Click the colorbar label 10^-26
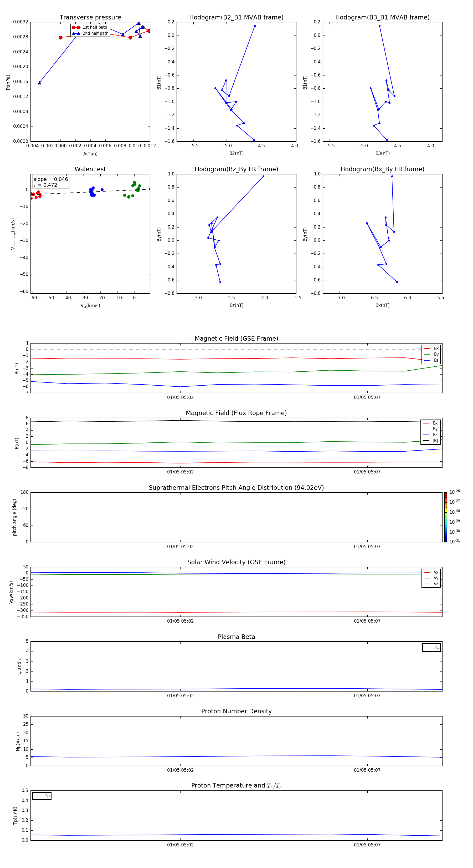 pyautogui.click(x=455, y=492)
